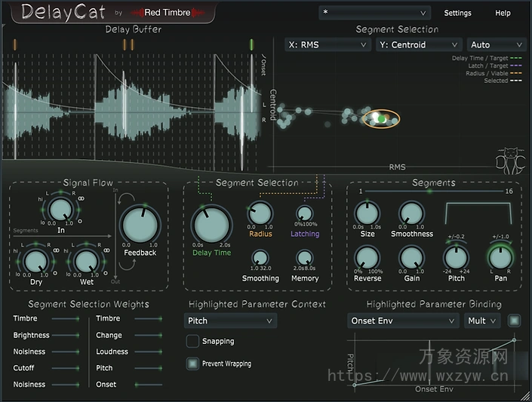This screenshot has width=532, height=402.
Task: Open the Y: Centroid axis dropdown
Action: pos(417,45)
